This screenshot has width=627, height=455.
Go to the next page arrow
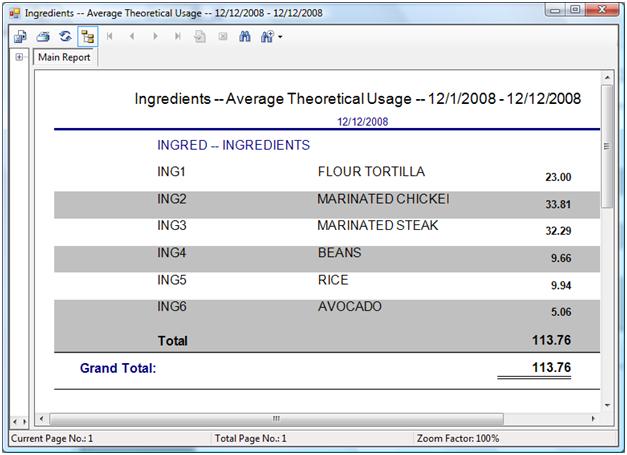point(155,36)
